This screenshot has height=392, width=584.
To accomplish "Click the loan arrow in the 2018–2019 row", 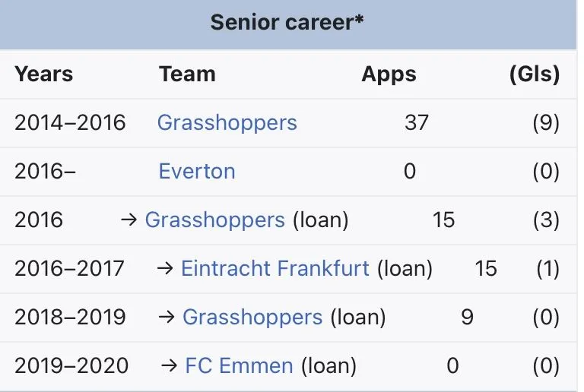I will (167, 318).
